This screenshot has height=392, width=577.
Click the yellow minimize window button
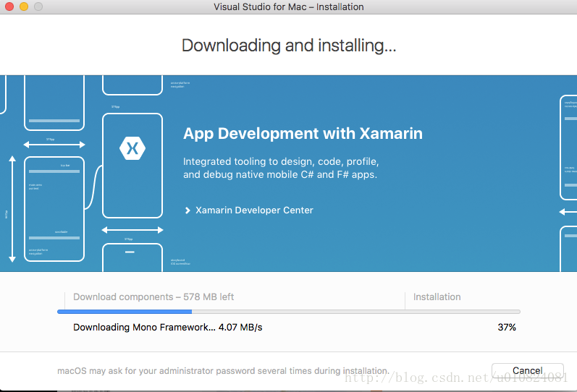pyautogui.click(x=24, y=7)
